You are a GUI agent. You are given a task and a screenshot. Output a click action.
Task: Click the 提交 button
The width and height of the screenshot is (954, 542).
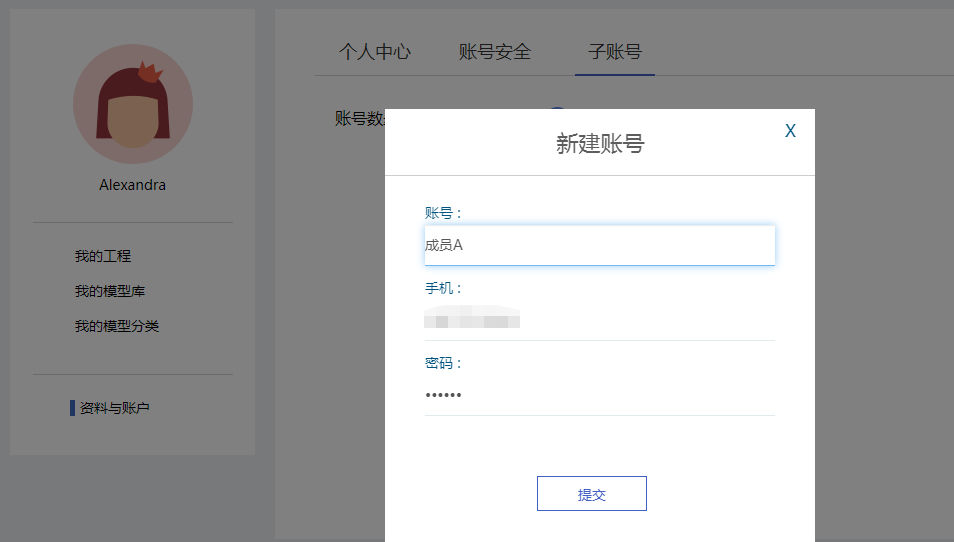592,494
